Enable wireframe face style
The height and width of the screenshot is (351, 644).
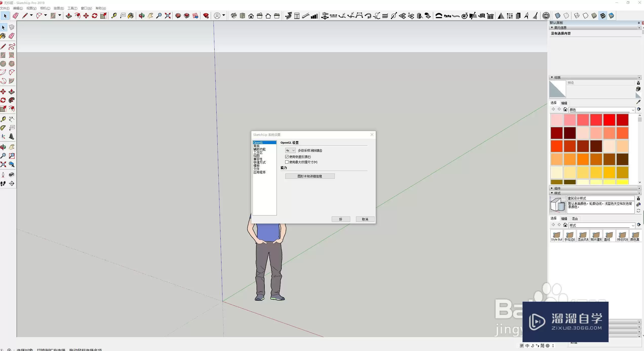coord(577,16)
